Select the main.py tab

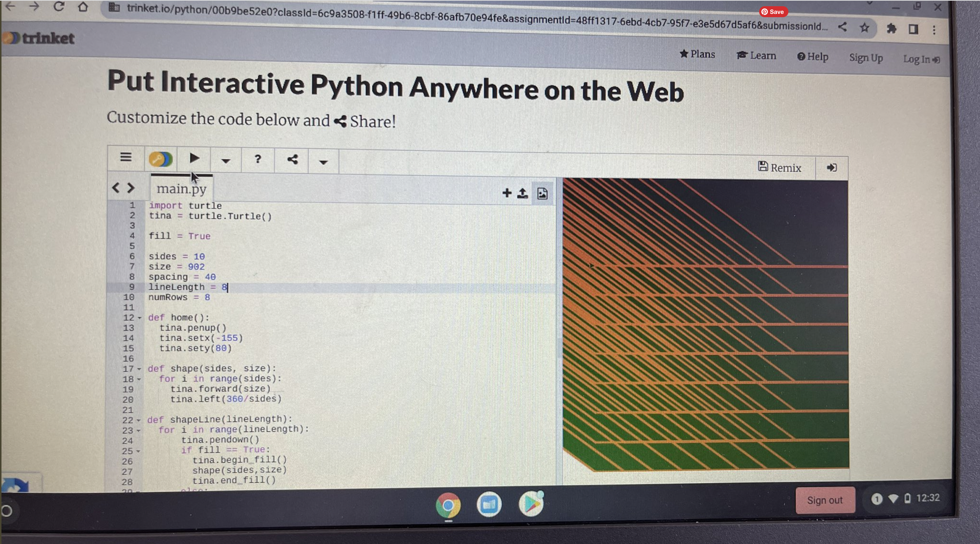(181, 189)
